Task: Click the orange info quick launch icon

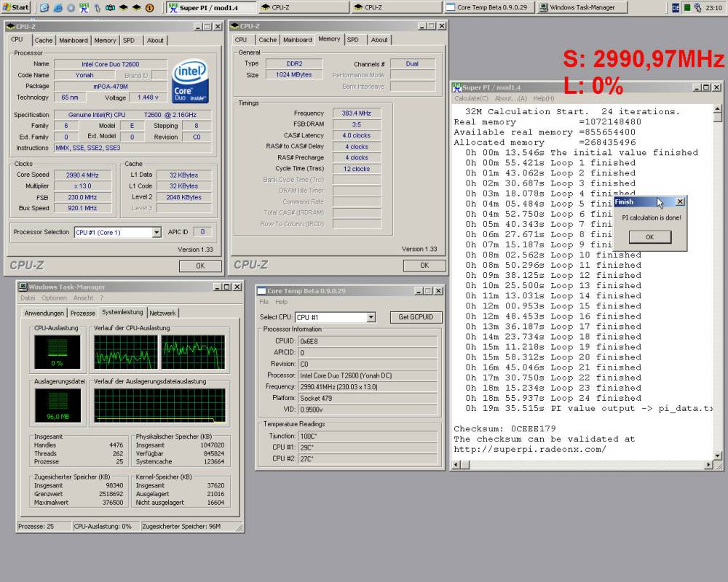Action: click(x=149, y=7)
